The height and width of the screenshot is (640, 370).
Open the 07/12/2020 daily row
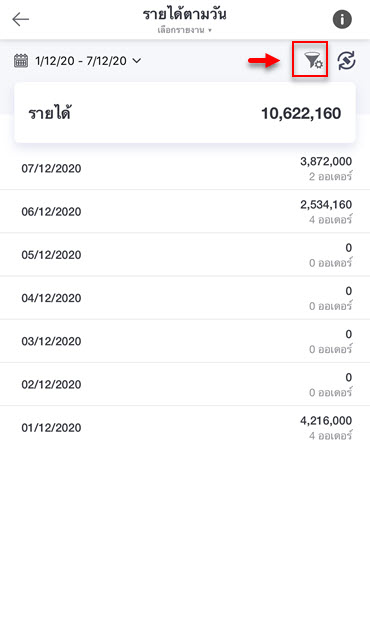coord(185,168)
